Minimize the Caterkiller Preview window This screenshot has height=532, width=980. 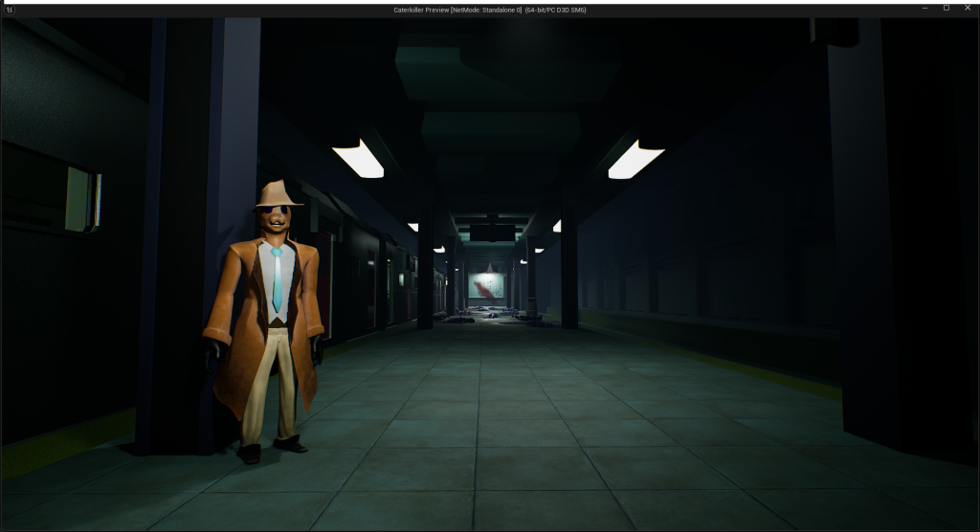925,8
